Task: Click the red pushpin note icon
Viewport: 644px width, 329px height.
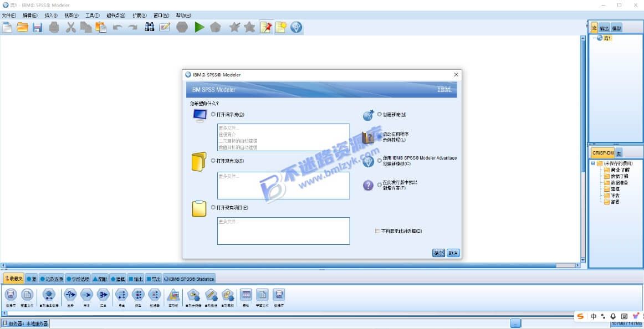Action: [265, 28]
